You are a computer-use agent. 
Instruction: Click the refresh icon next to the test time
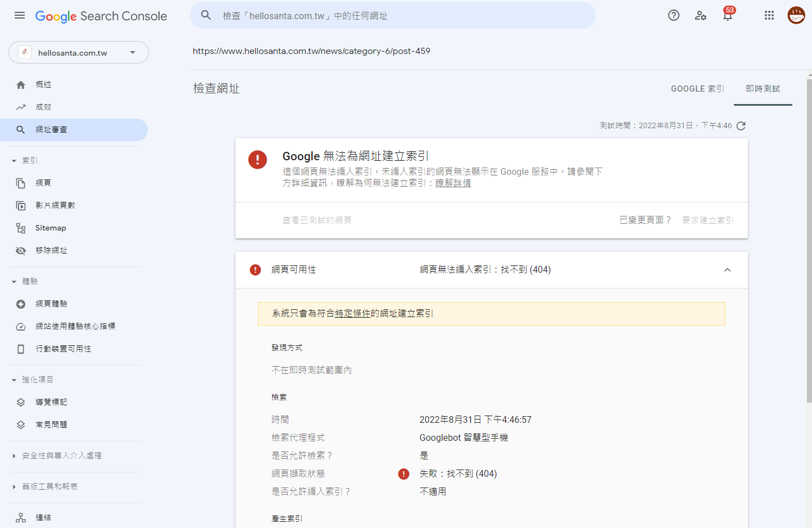741,126
